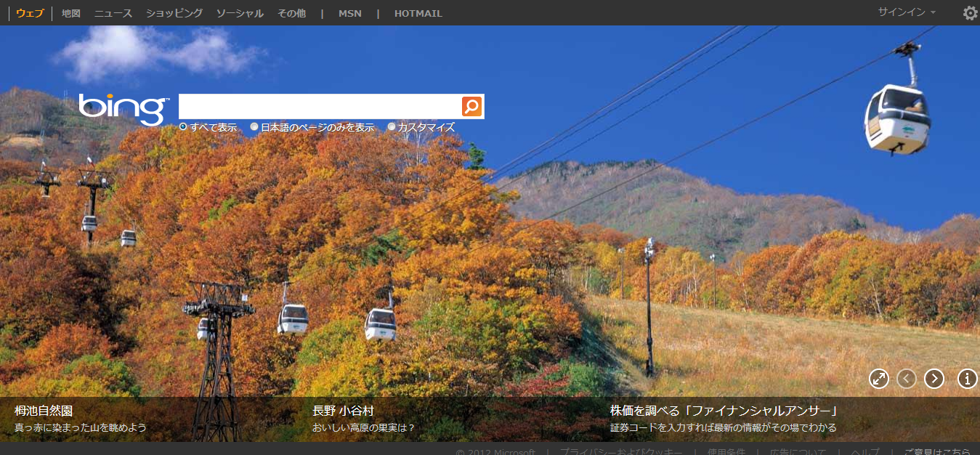Screen dimensions: 980x455
Task: Click the Bing logo
Action: pyautogui.click(x=123, y=109)
